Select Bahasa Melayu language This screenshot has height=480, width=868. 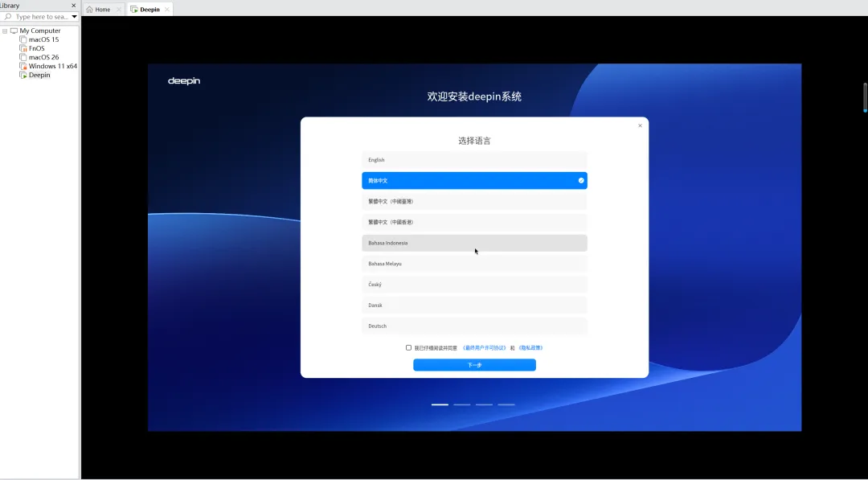(x=474, y=264)
